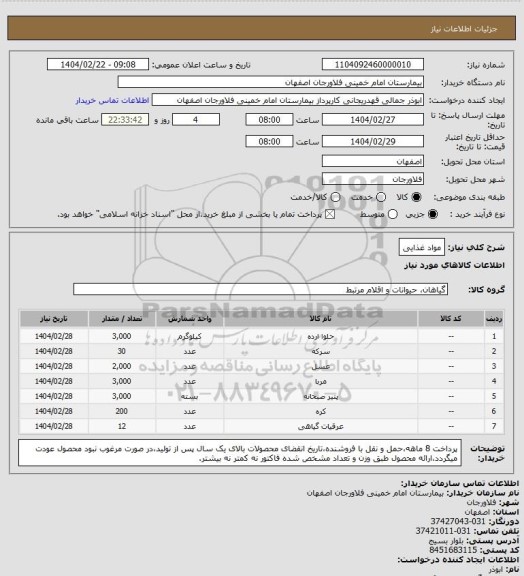Click the quantity 30 cell for سرکه
The width and height of the screenshot is (524, 576).
pyautogui.click(x=122, y=351)
